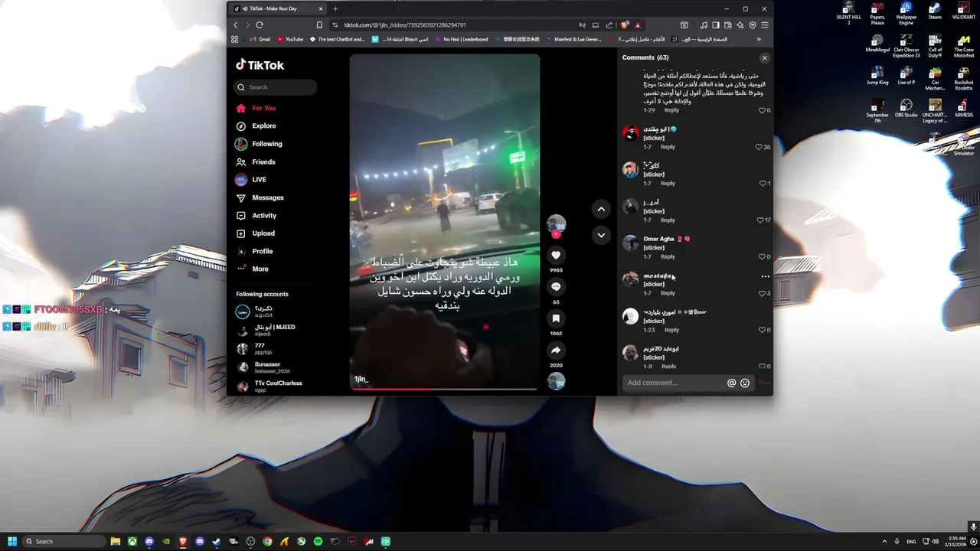Open the LIVE section
This screenshot has width=980, height=551.
coord(251,180)
